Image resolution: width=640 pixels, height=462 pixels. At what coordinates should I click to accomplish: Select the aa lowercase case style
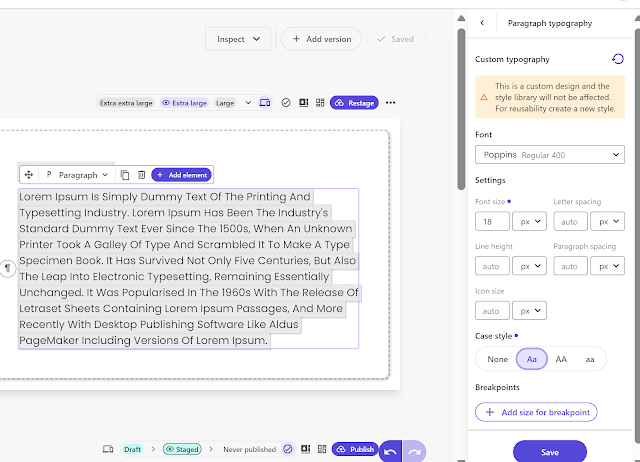590,359
